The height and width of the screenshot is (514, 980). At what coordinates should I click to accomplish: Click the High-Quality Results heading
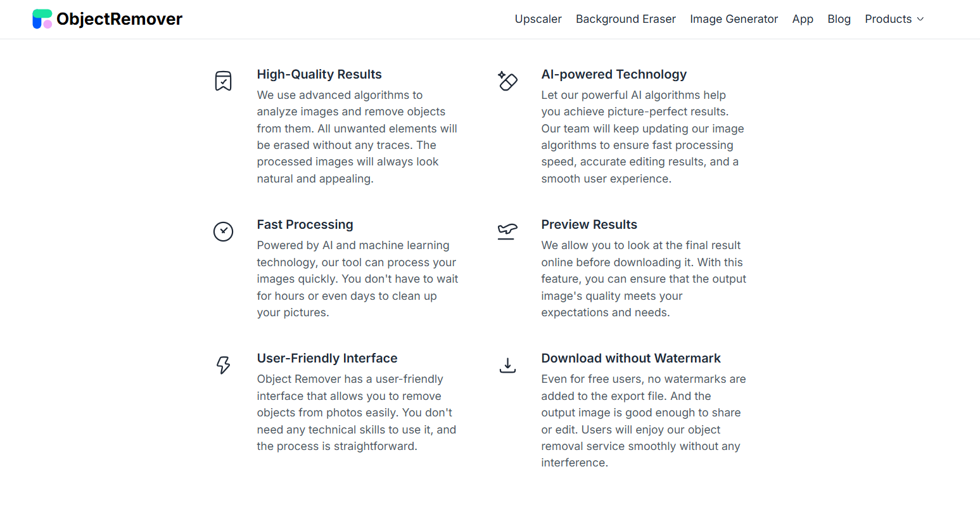coord(319,74)
